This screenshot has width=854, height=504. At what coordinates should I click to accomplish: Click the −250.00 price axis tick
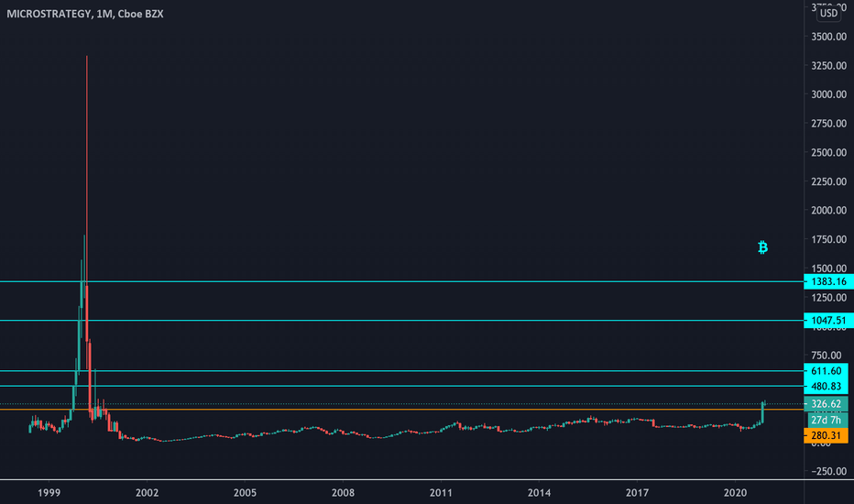coord(828,471)
